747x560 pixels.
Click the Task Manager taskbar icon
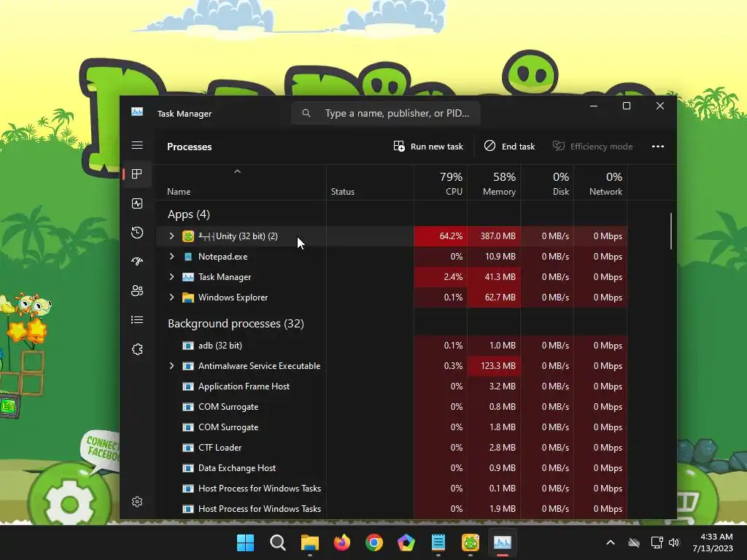(502, 542)
